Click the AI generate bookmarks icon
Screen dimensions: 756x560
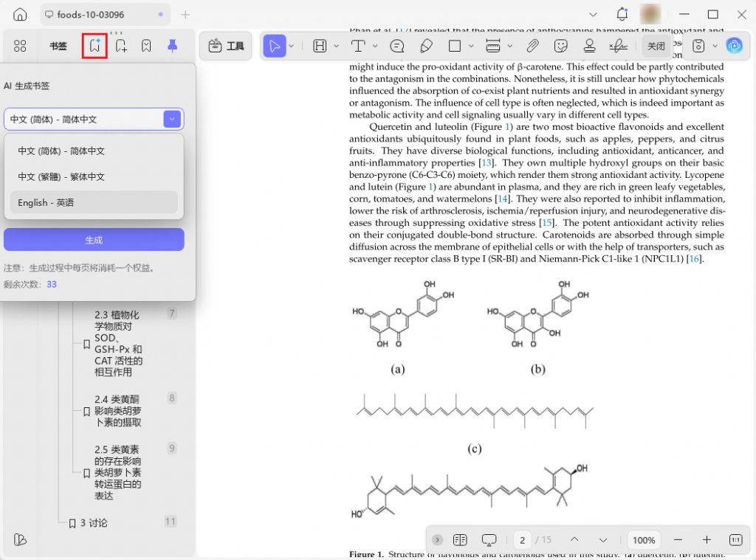(94, 45)
